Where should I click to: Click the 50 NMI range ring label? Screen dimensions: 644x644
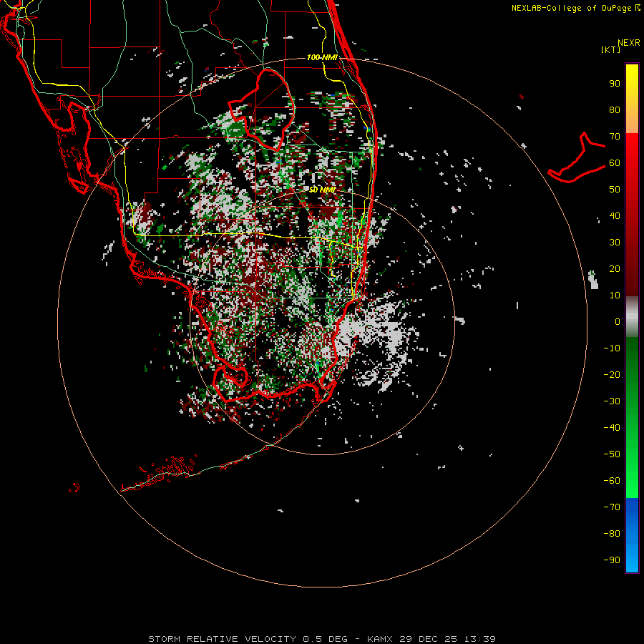tap(322, 190)
